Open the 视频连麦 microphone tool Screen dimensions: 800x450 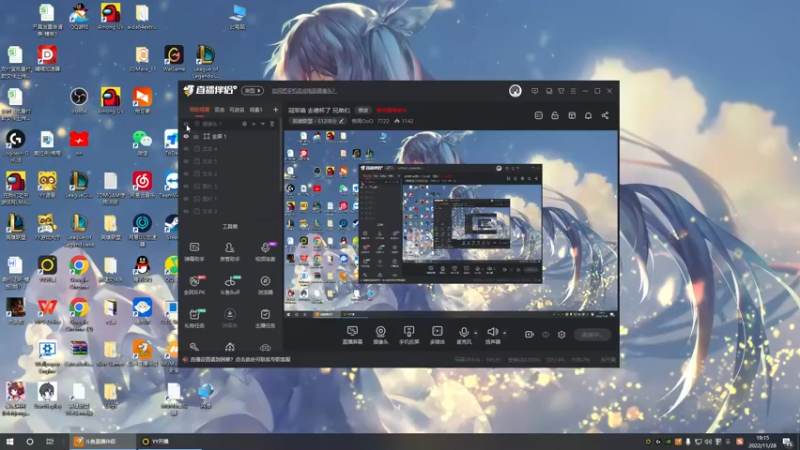[x=265, y=252]
